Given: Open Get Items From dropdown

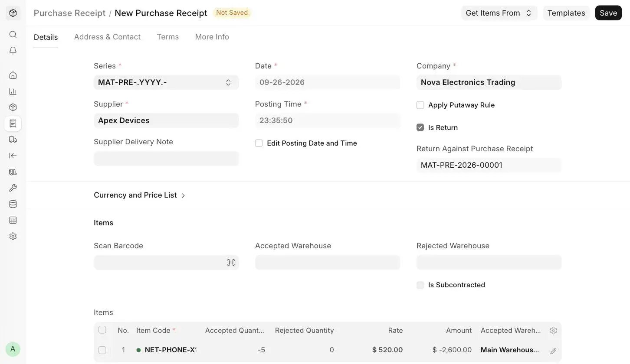Looking at the screenshot, I should 499,13.
